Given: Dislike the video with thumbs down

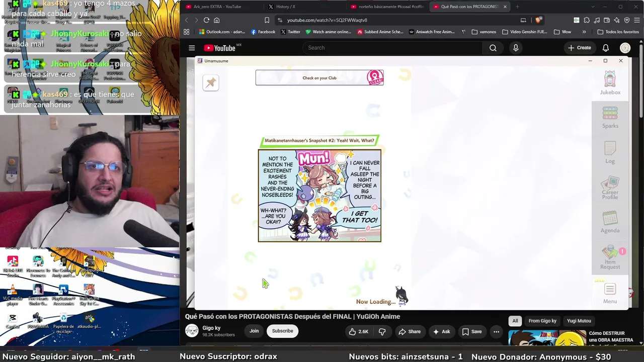Looking at the screenshot, I should point(382,331).
